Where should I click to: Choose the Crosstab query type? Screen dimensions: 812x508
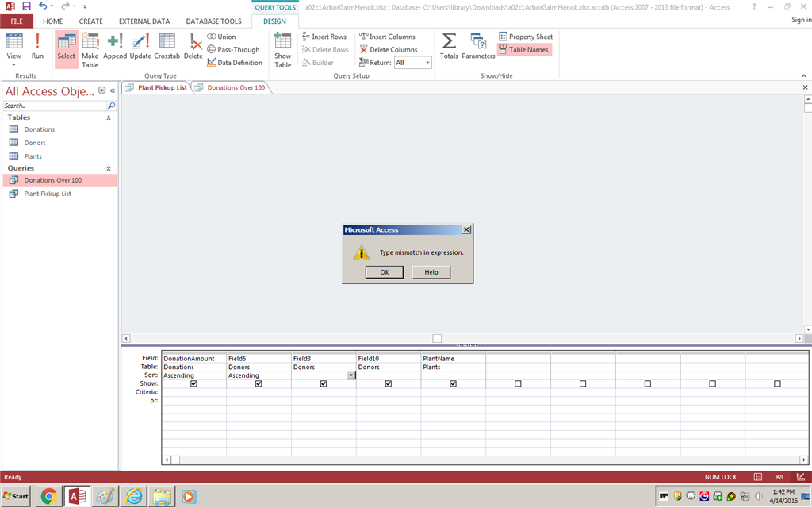tap(167, 47)
